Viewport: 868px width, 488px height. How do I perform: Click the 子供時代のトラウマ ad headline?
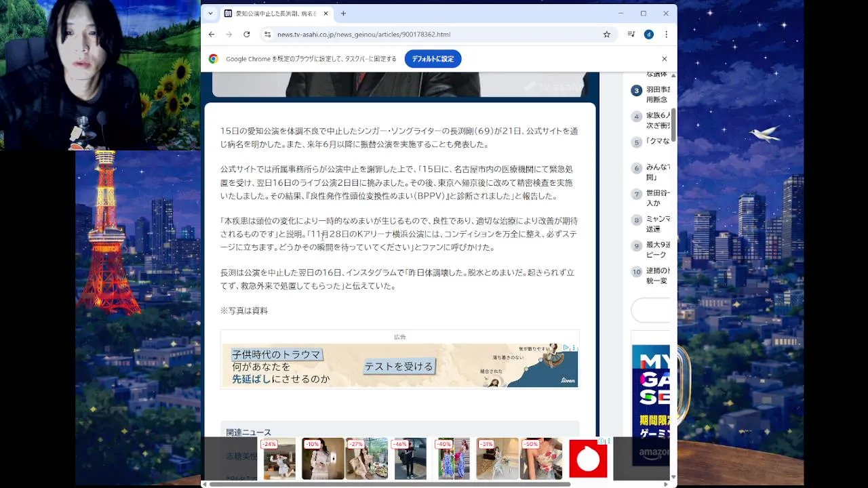tap(276, 354)
